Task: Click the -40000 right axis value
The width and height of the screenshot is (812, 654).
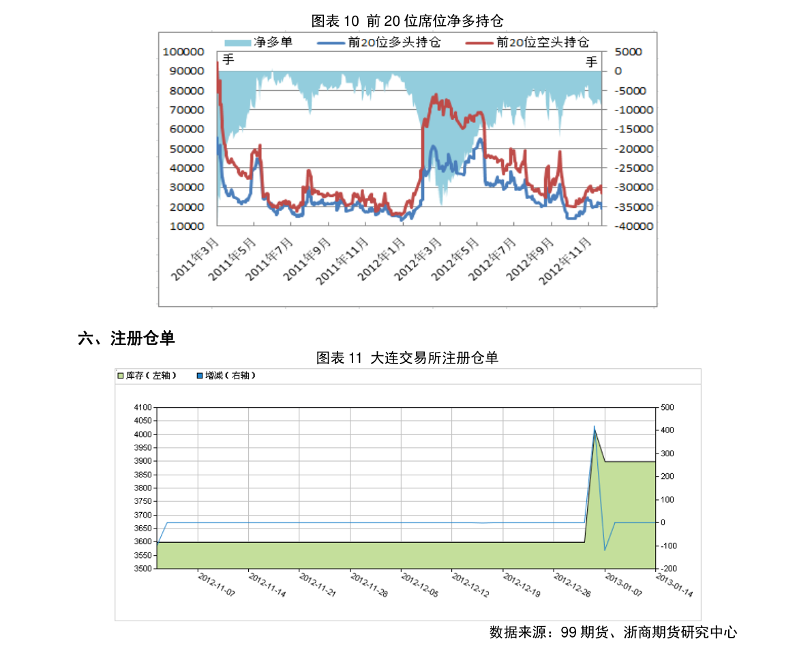Action: tap(634, 226)
